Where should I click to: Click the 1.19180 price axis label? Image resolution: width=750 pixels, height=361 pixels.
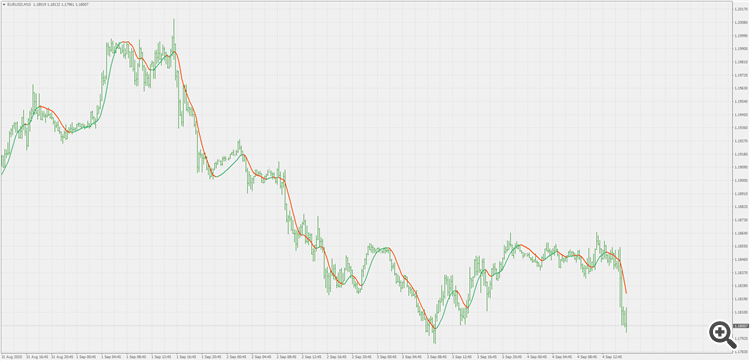click(741, 154)
